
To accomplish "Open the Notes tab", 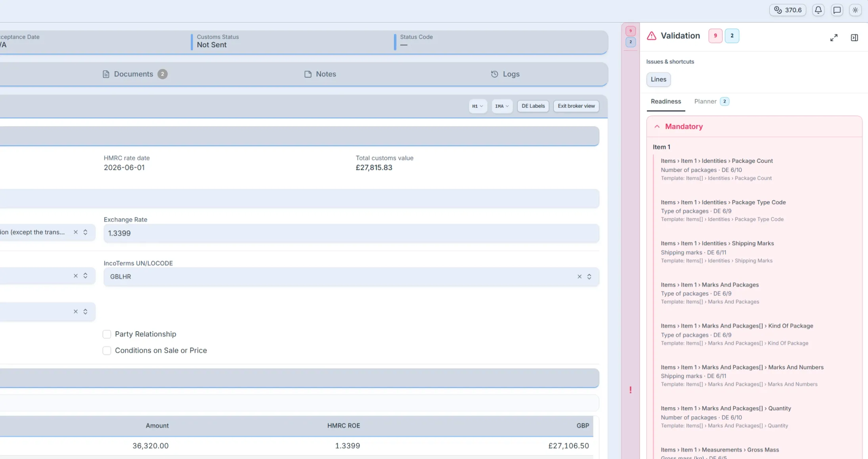I will (320, 74).
